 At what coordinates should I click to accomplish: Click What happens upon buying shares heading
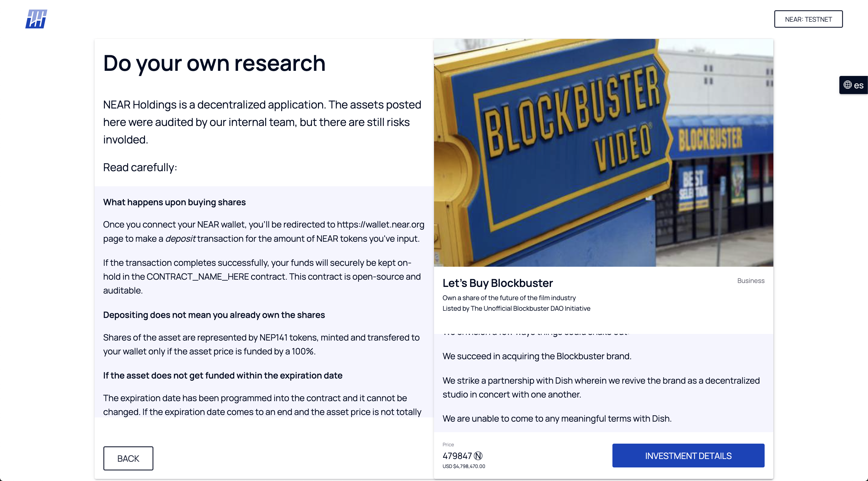click(x=174, y=202)
